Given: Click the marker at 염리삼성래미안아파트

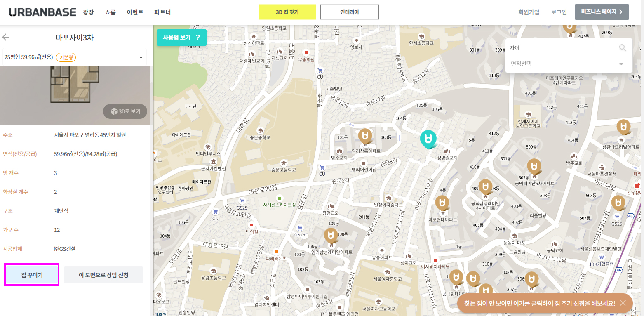Looking at the screenshot, I should tap(331, 236).
